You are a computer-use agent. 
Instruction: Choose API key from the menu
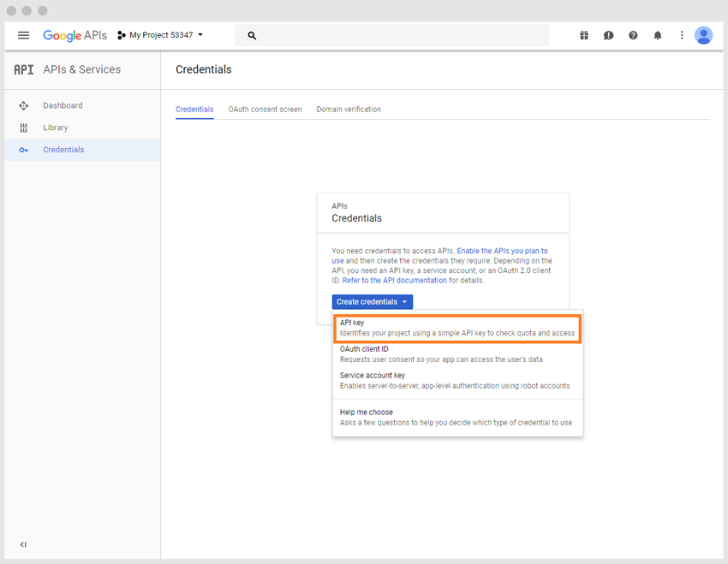tap(457, 328)
